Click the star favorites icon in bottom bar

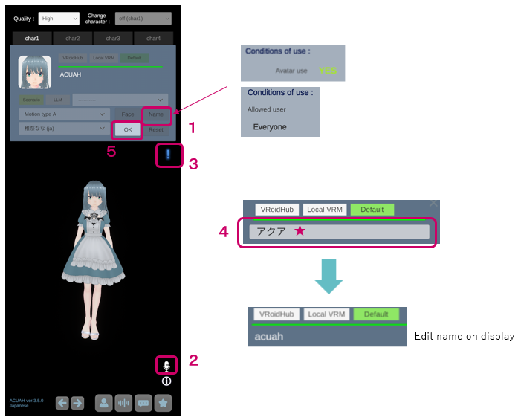pyautogui.click(x=163, y=403)
